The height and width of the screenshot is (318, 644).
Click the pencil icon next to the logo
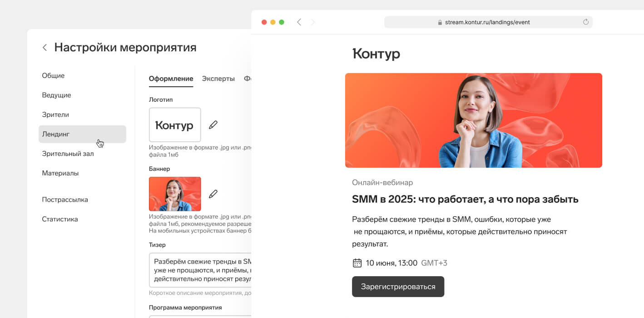tap(213, 125)
